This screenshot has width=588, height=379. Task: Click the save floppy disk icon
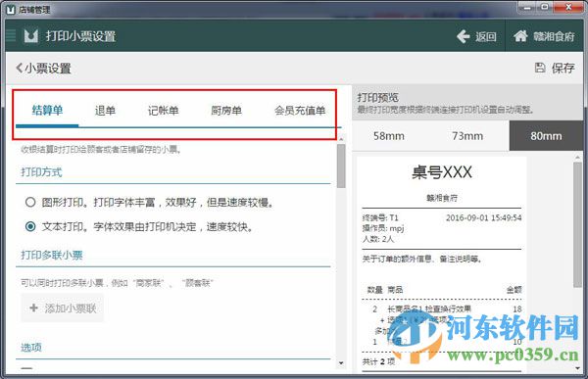[540, 68]
